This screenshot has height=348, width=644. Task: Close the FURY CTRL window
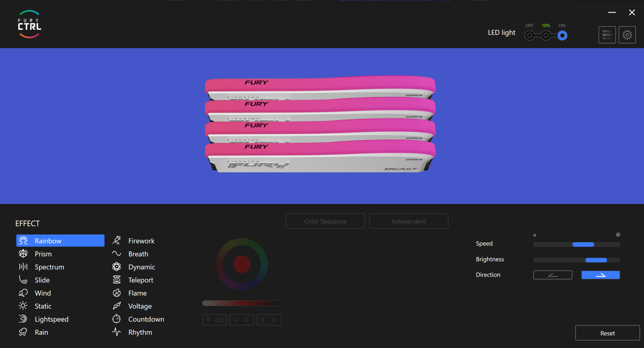(632, 12)
